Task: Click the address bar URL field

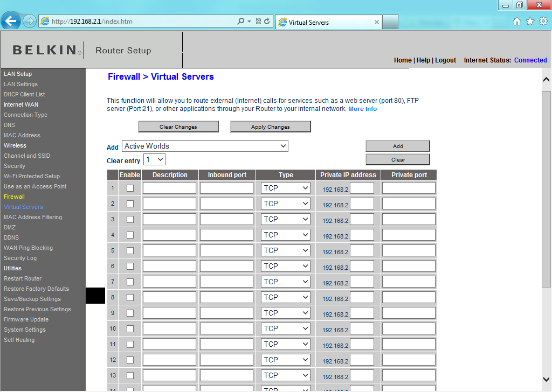Action: (x=141, y=22)
